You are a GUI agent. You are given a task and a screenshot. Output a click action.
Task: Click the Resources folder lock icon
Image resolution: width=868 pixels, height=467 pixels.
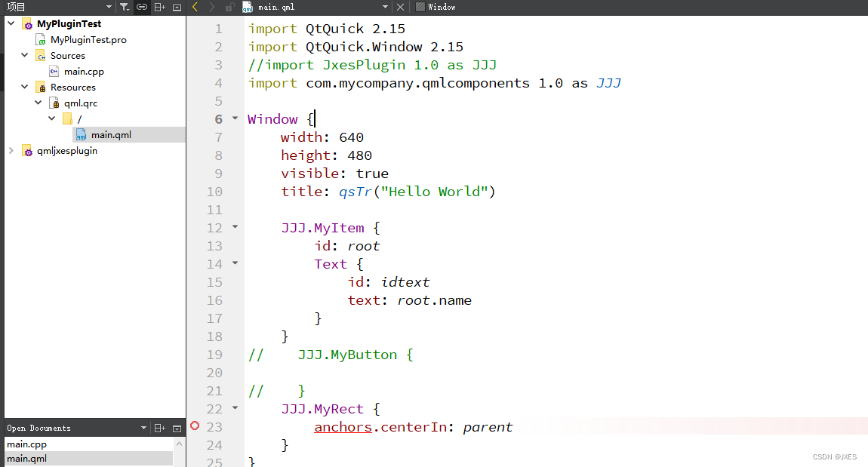pyautogui.click(x=41, y=88)
